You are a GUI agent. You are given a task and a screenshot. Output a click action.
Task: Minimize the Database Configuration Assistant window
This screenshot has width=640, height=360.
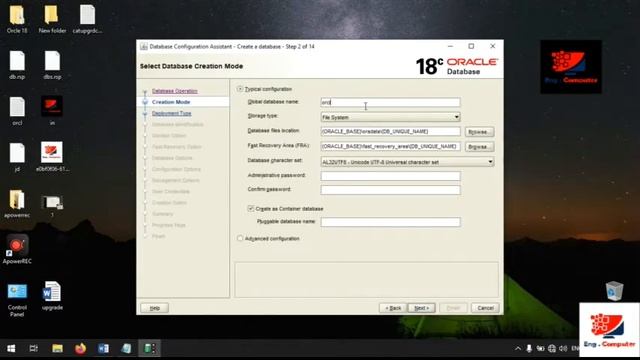coord(450,47)
